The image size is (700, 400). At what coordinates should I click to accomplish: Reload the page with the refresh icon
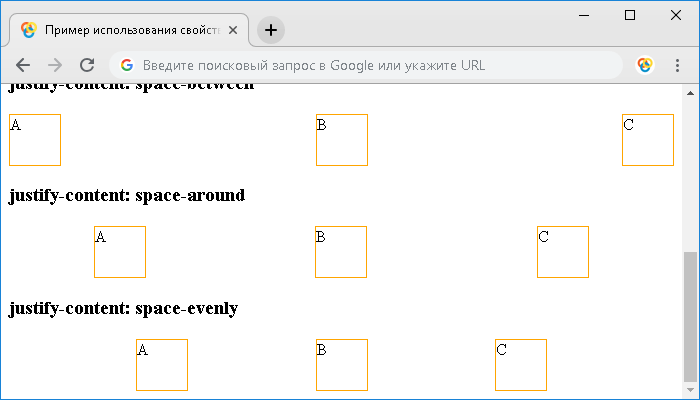(x=87, y=65)
